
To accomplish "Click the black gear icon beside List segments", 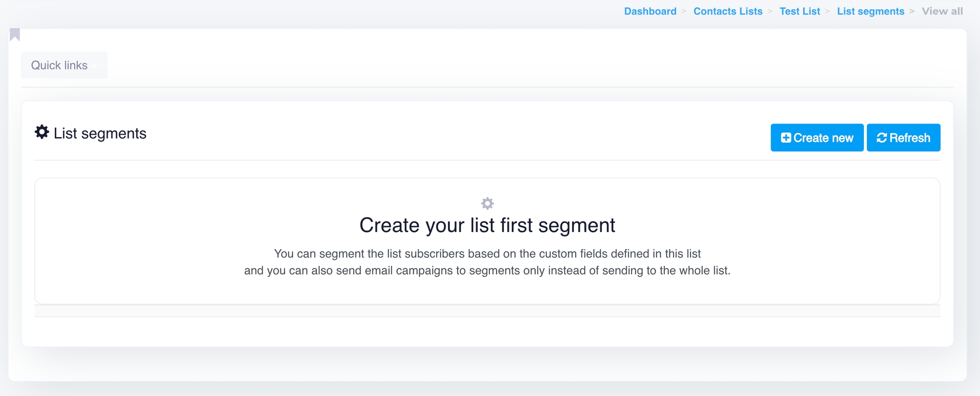I will click(x=42, y=132).
